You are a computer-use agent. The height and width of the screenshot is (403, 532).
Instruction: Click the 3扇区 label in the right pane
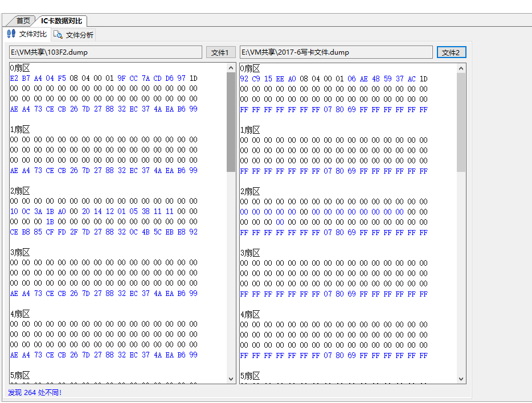click(x=250, y=253)
